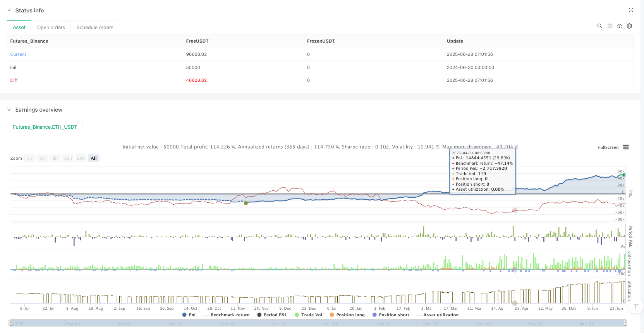Collapse the Earnings overview section

point(9,110)
